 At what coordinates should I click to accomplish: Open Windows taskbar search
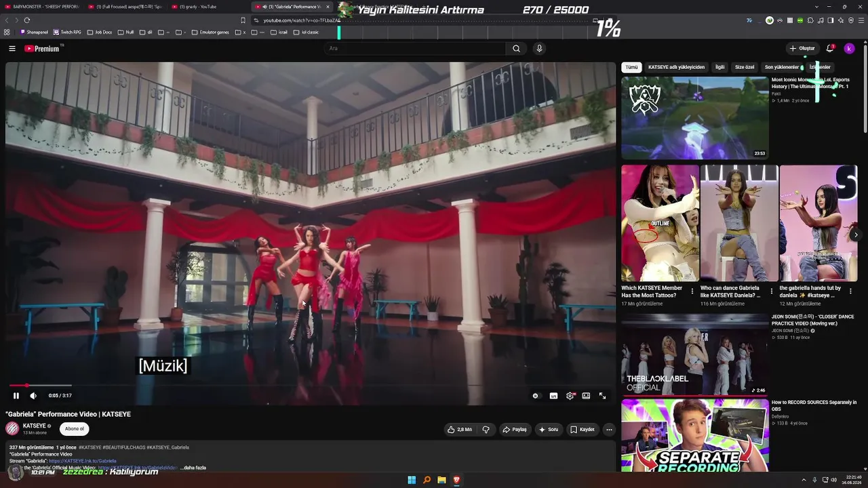tap(427, 480)
